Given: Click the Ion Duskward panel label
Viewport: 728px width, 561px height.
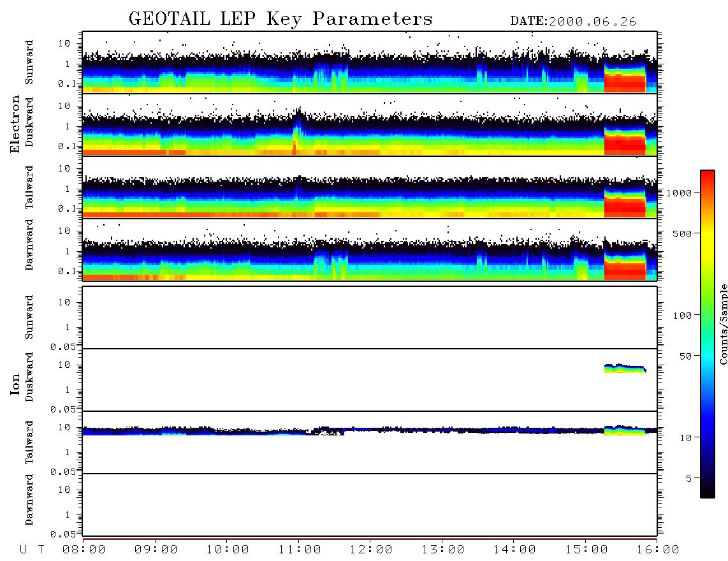Looking at the screenshot, I should click(x=29, y=377).
